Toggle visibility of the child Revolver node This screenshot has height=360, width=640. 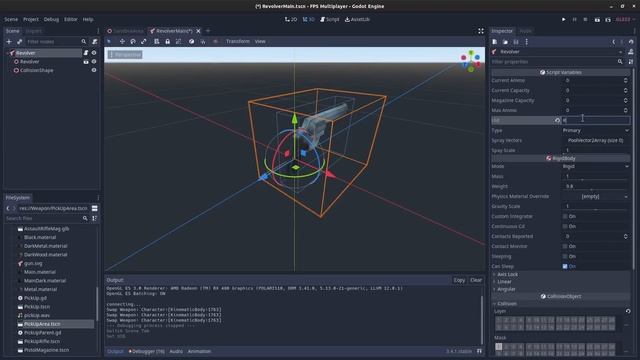point(94,62)
